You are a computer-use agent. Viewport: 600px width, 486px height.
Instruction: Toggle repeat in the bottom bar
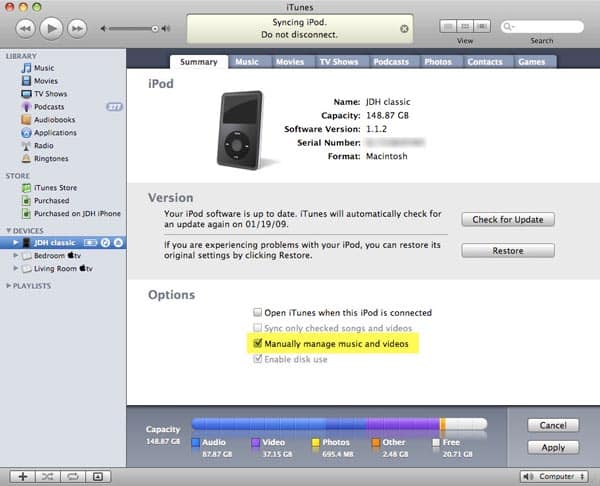[73, 476]
